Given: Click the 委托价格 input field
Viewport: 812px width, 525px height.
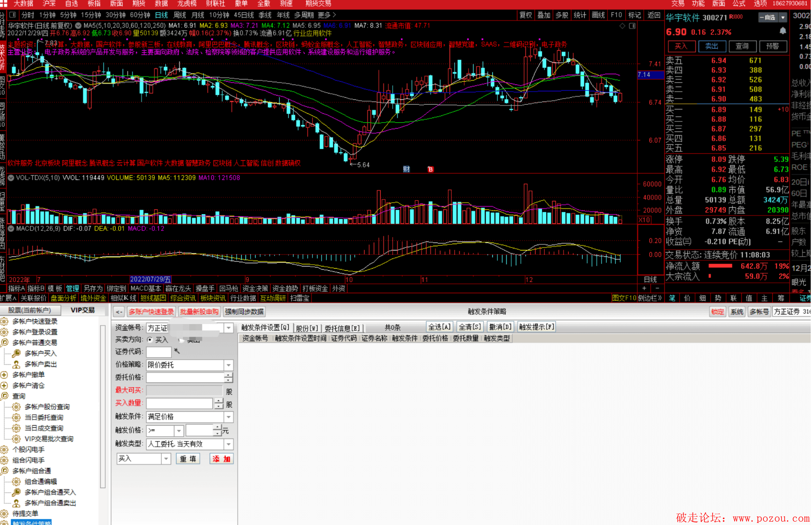Looking at the screenshot, I should pos(185,378).
